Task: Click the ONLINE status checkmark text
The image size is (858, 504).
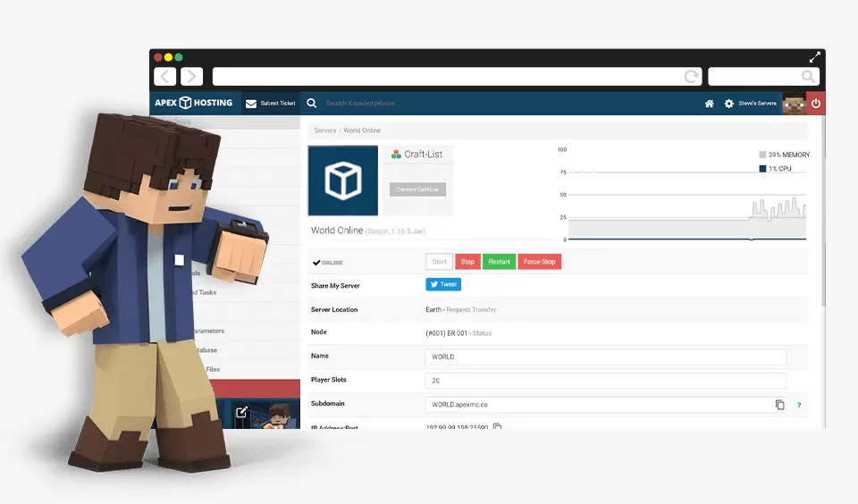Action: click(328, 263)
